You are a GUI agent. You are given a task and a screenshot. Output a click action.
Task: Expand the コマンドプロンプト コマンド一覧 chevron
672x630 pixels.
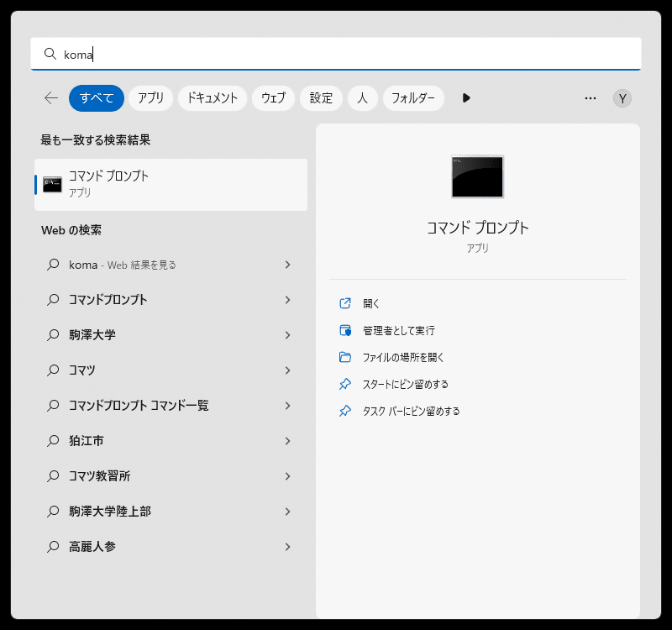click(x=287, y=406)
